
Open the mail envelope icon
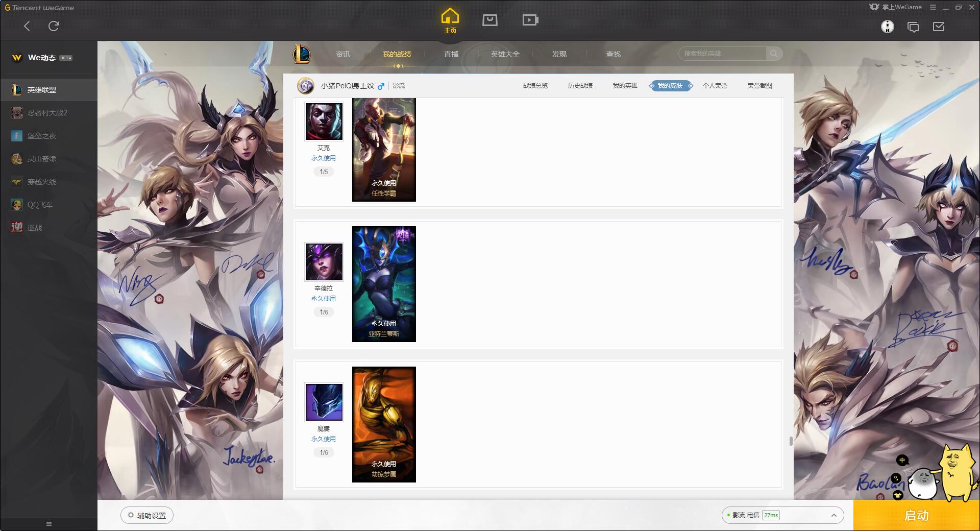click(939, 27)
